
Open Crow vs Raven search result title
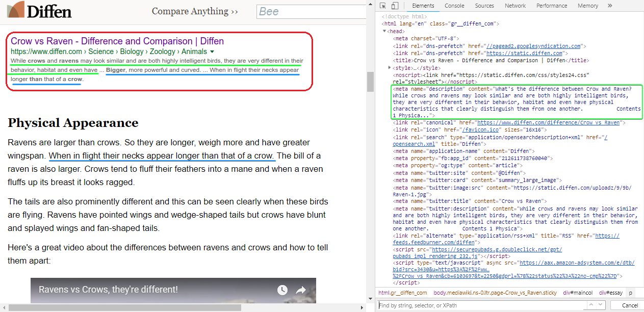[x=117, y=41]
